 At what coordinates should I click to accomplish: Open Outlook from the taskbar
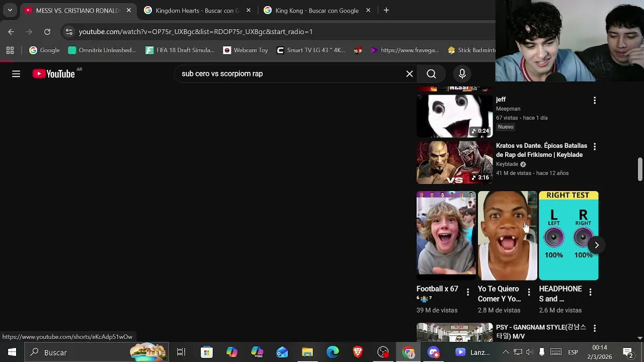click(x=282, y=352)
